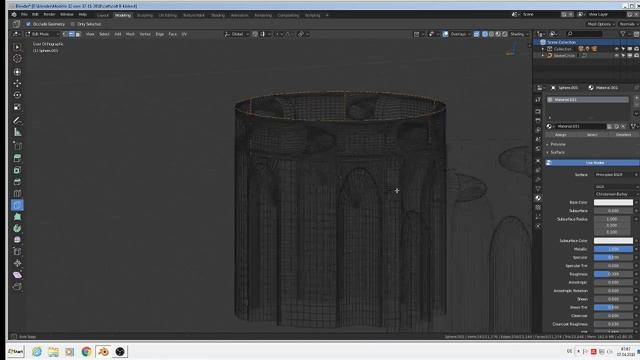Open the Material properties tab icon
The image size is (640, 360).
[x=538, y=198]
